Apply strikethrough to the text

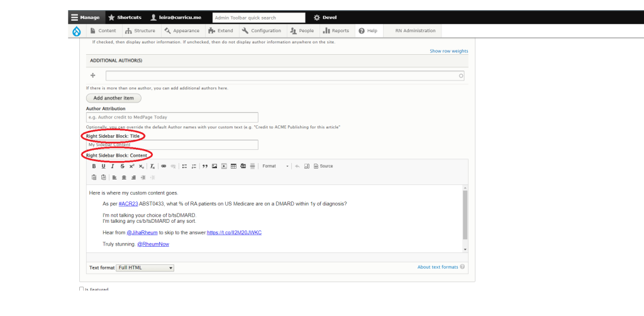coord(122,166)
